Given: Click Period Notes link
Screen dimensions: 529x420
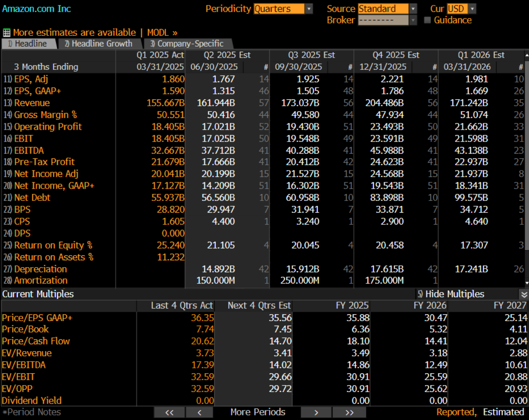Looking at the screenshot, I should point(32,412).
